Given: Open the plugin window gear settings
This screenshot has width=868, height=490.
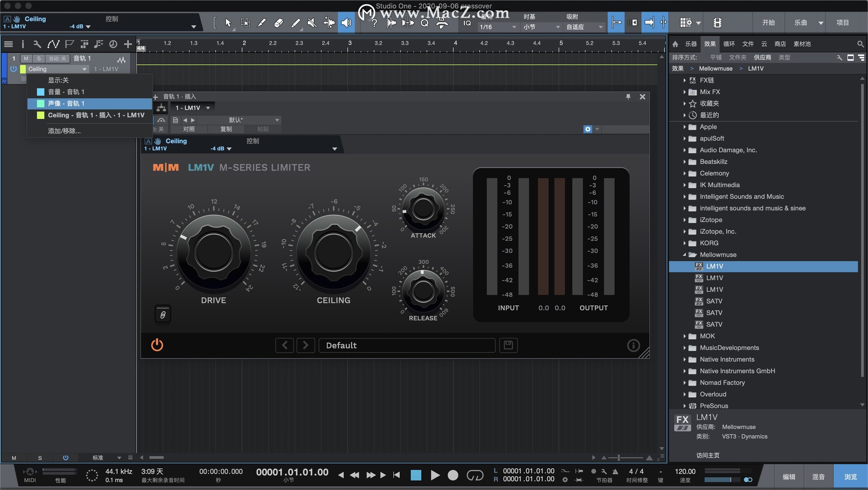Looking at the screenshot, I should 588,129.
